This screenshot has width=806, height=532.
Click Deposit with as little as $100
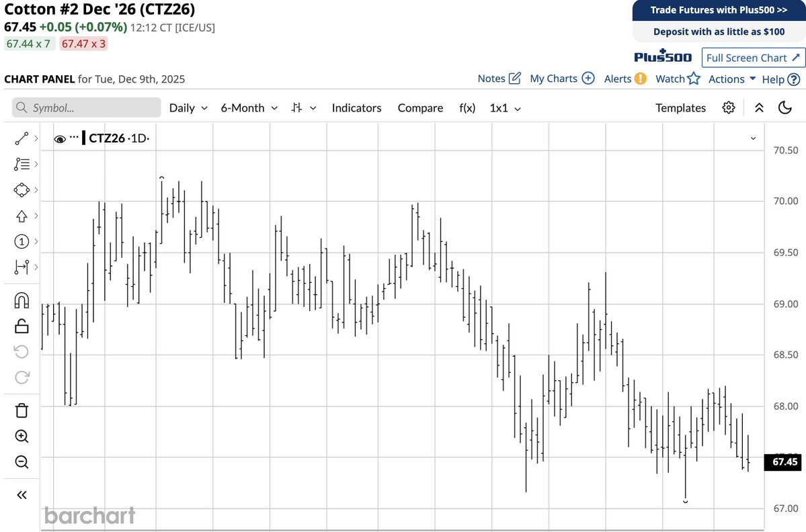[x=719, y=32]
